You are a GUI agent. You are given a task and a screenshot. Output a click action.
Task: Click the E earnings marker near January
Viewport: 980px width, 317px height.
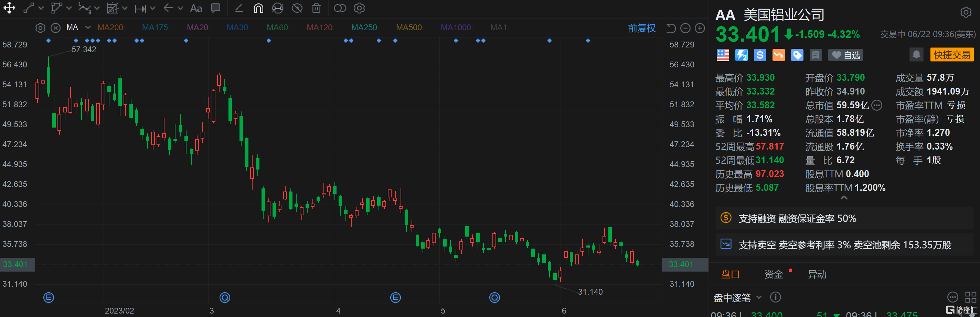[x=49, y=297]
